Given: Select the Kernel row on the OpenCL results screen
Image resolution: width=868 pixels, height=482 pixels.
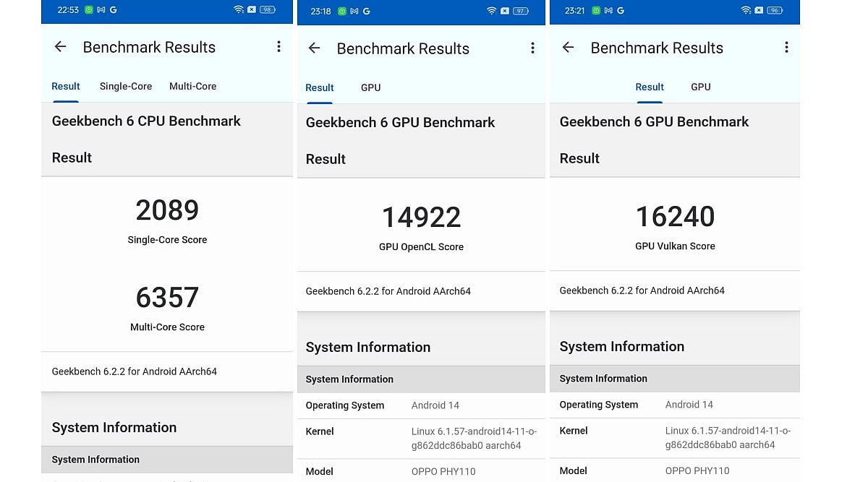Looking at the screenshot, I should [x=421, y=438].
